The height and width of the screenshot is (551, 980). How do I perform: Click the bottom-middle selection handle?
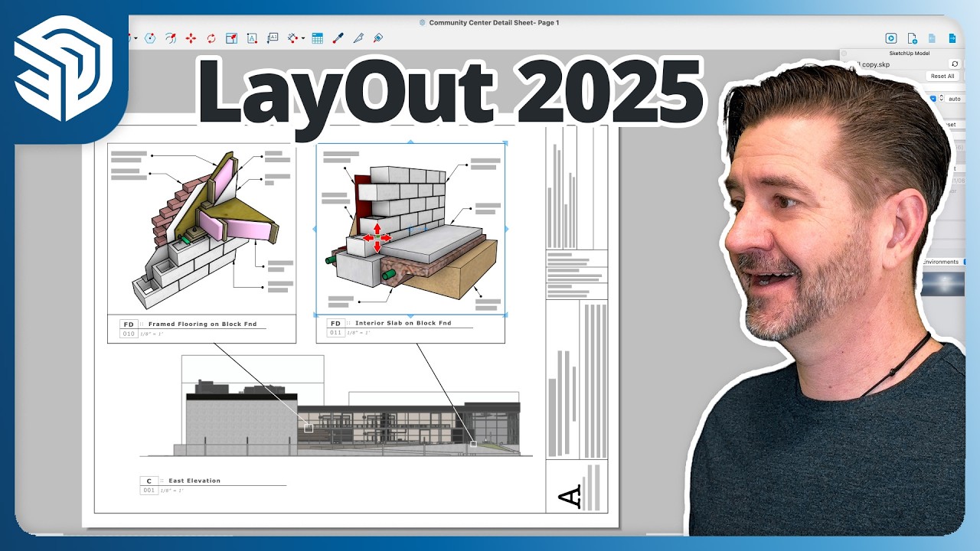tap(411, 315)
